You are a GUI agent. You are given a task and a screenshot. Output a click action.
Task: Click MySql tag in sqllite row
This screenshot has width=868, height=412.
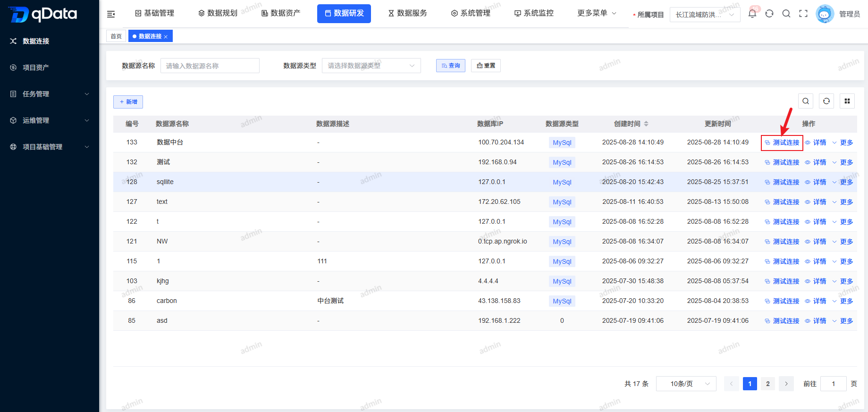click(562, 182)
